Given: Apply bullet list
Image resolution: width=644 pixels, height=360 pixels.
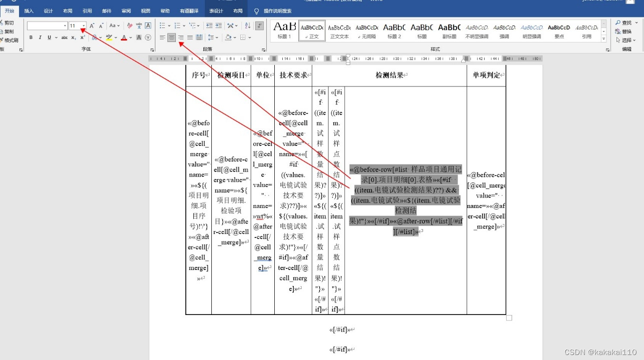Looking at the screenshot, I should (x=162, y=25).
